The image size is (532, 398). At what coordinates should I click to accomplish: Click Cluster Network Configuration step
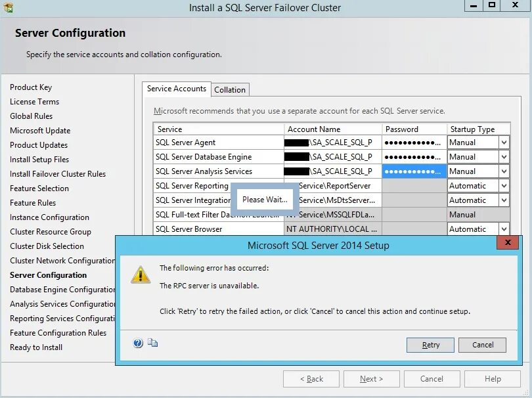coord(62,261)
